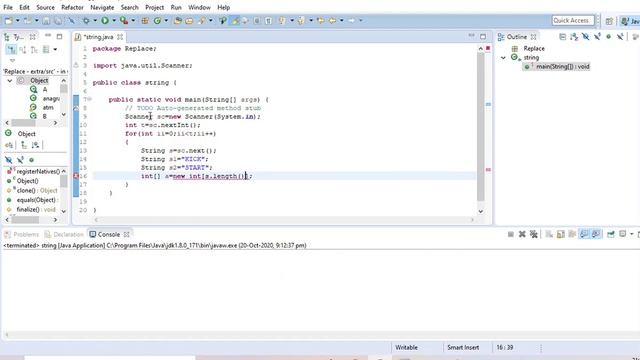Click the Save All toolbar icon

58,20
